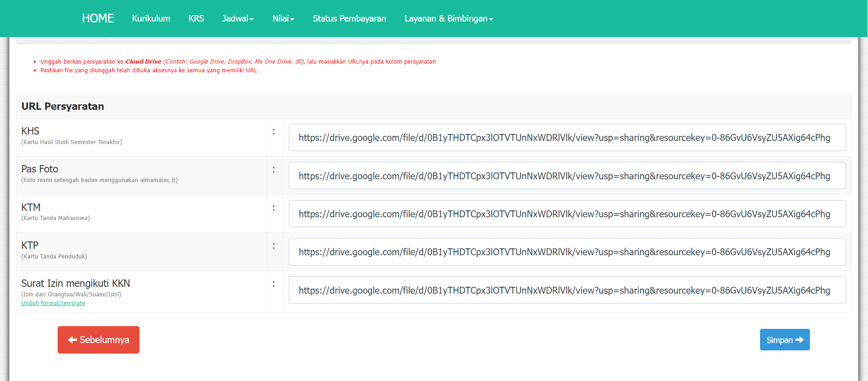The width and height of the screenshot is (868, 381).
Task: Go to the HOME page
Action: (x=98, y=18)
